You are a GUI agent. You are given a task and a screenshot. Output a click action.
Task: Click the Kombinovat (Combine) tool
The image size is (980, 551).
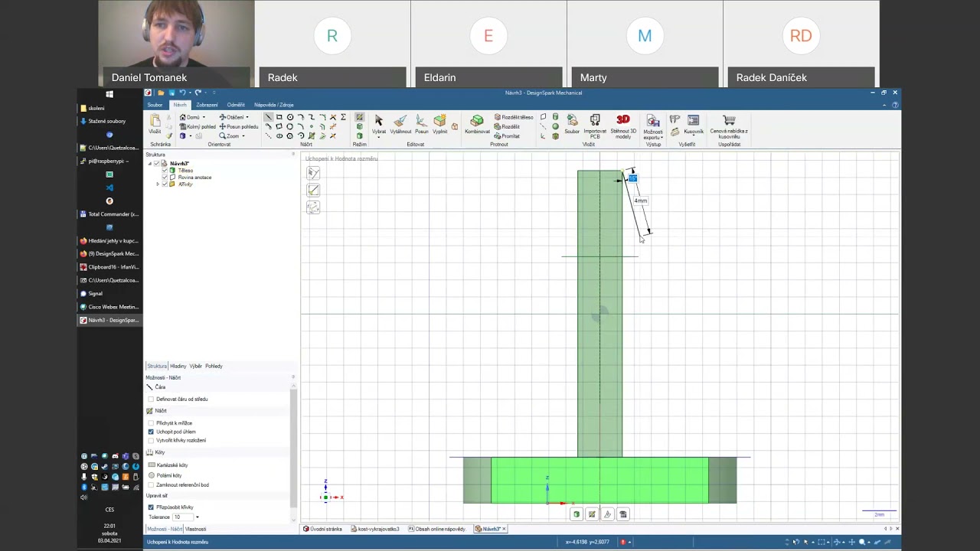point(477,125)
